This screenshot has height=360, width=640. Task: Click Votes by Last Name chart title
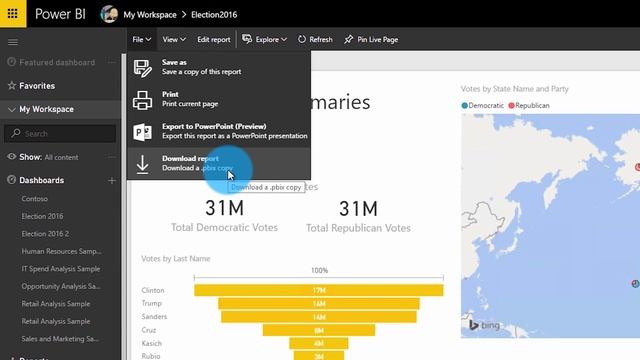pos(176,258)
